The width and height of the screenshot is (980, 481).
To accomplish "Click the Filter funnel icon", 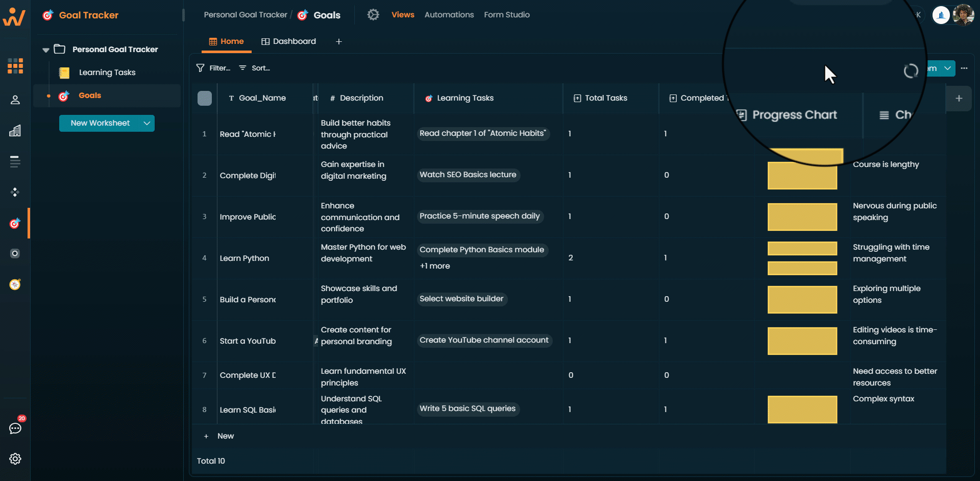I will coord(201,68).
